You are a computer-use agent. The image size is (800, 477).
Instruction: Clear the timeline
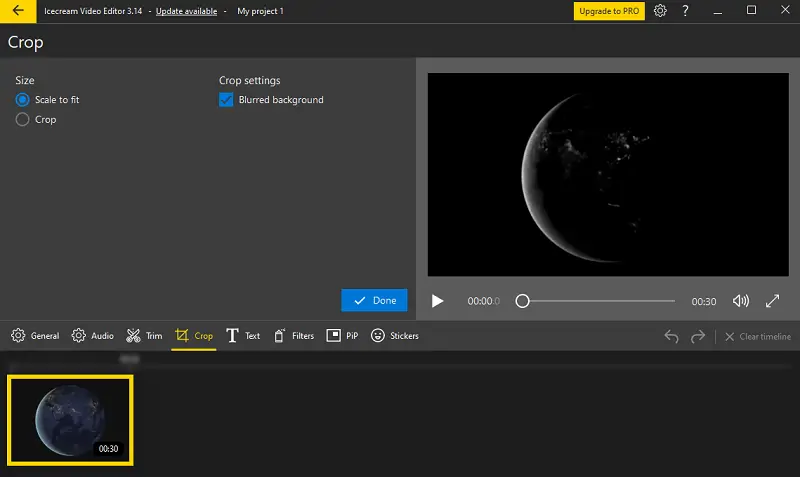tap(758, 337)
